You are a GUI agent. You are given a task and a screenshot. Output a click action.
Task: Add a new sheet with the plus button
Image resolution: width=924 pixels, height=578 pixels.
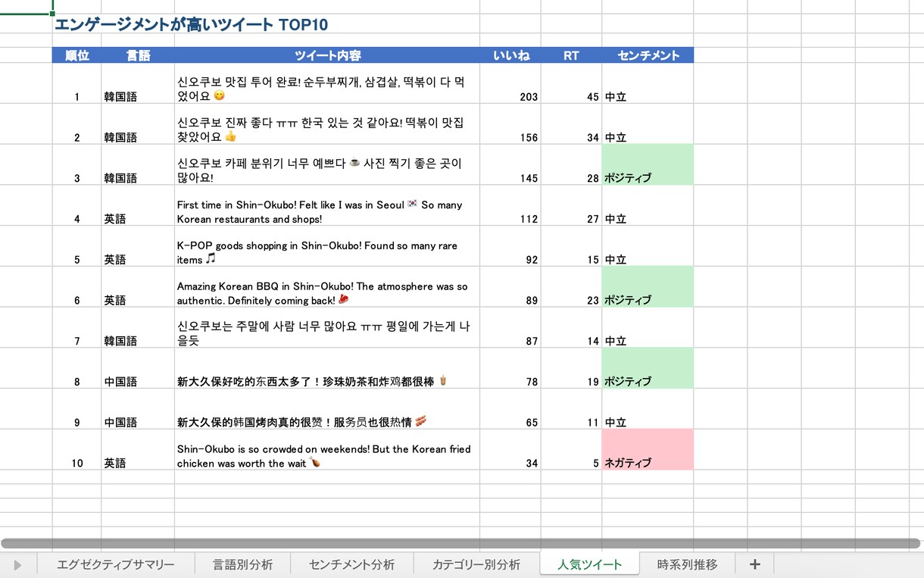(x=754, y=564)
